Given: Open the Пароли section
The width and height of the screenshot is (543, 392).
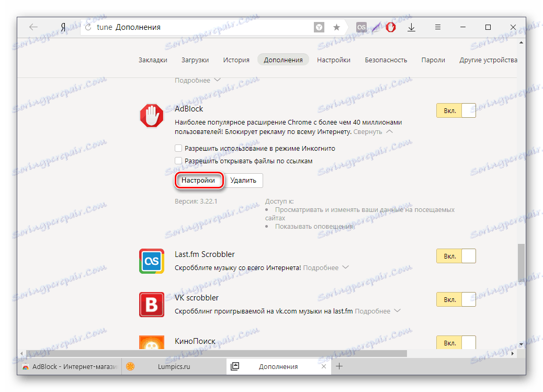Looking at the screenshot, I should click(433, 60).
